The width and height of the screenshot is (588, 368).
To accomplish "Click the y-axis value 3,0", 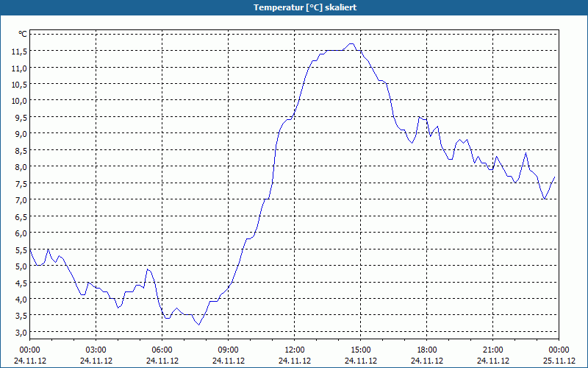I will [21, 333].
